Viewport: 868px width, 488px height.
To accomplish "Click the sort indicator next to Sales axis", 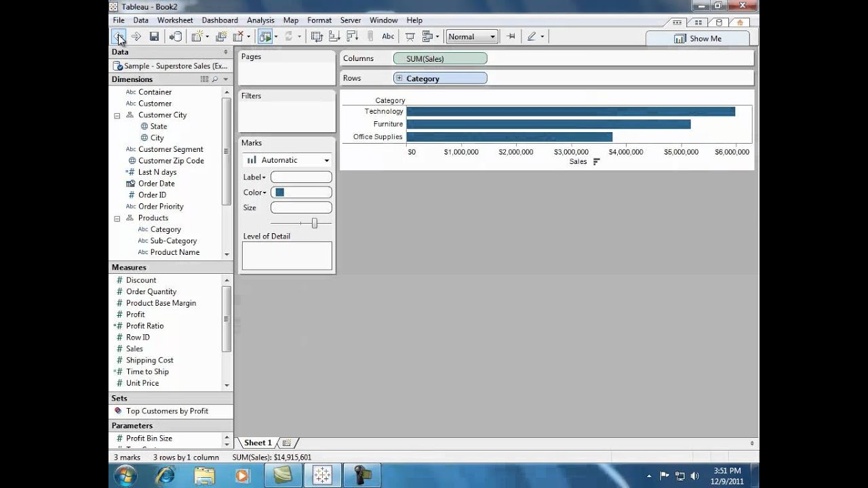I will [x=596, y=161].
